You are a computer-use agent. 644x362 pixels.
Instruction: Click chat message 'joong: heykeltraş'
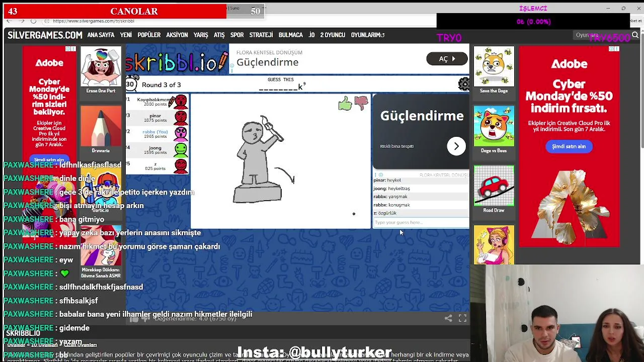click(x=391, y=189)
